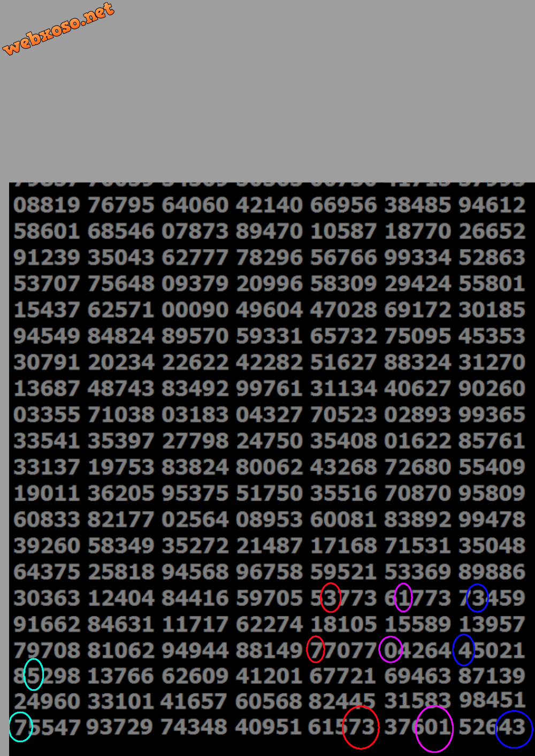Viewport: 535px width, 756px height.
Task: Select the number 39260
Action: tap(47, 545)
